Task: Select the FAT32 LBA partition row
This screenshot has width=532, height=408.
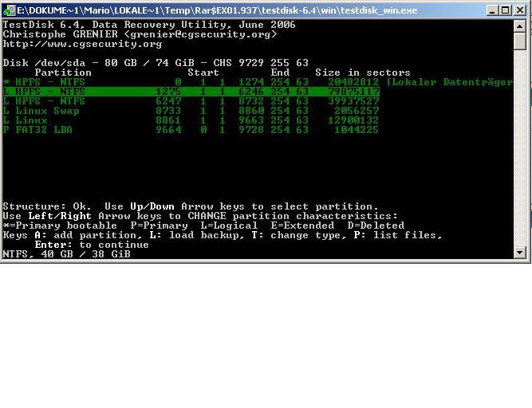Action: coord(190,129)
